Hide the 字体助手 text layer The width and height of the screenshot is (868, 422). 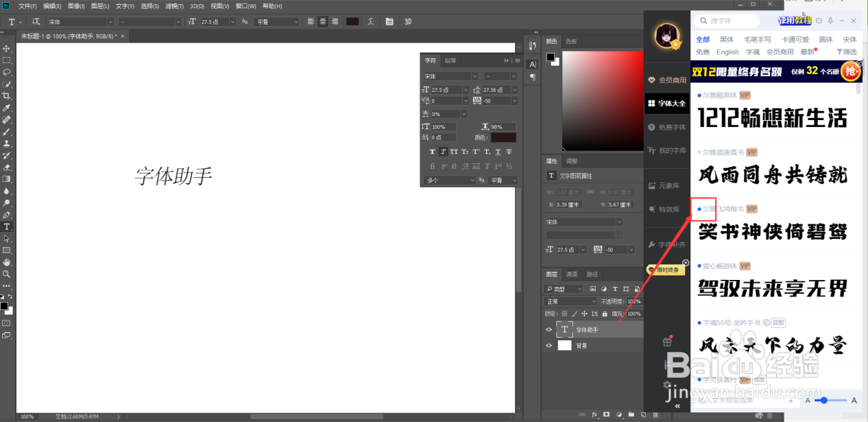click(x=548, y=330)
